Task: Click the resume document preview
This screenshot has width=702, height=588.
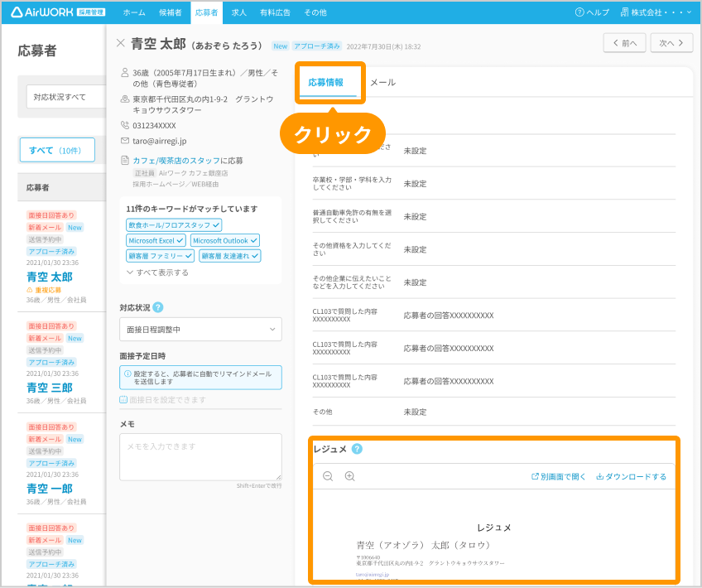Action: (494, 535)
